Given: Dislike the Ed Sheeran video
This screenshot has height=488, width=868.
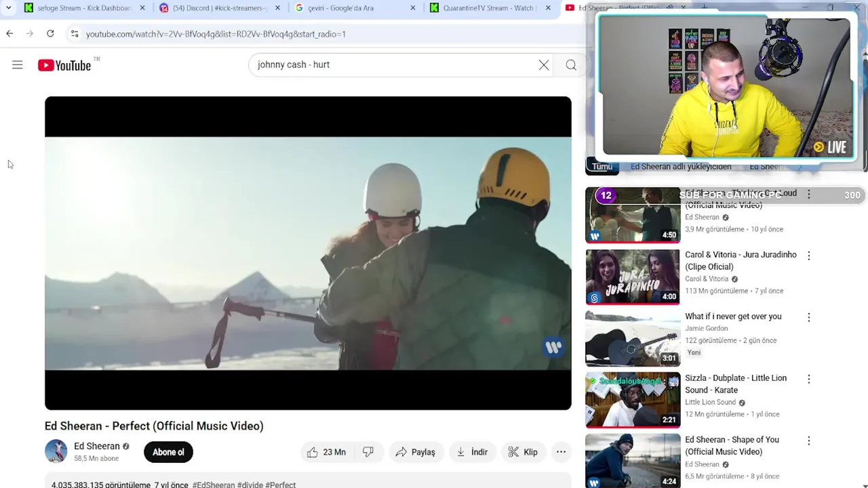Looking at the screenshot, I should (368, 452).
